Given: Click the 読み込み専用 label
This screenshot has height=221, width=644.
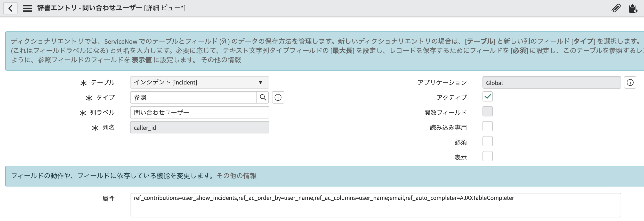Looking at the screenshot, I should tap(448, 127).
